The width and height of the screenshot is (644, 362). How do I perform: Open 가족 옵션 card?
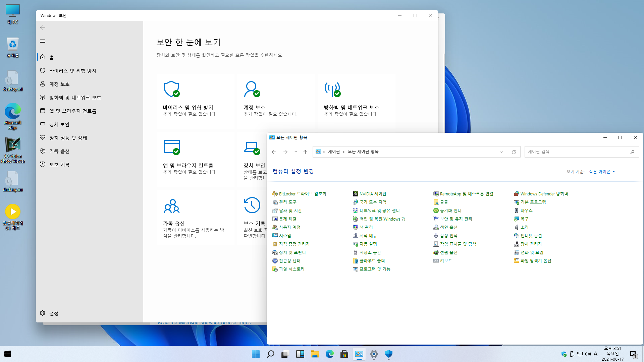195,218
